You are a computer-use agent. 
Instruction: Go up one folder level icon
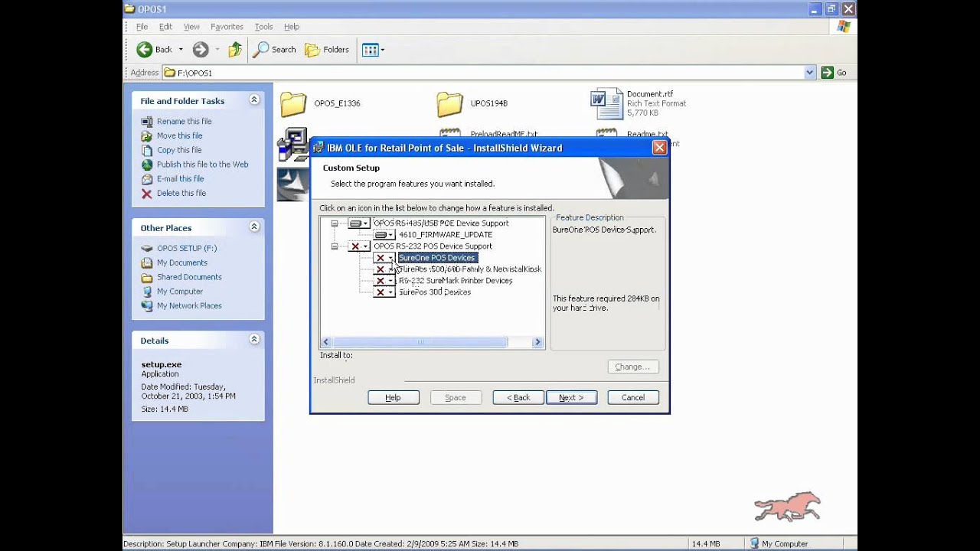pos(235,50)
